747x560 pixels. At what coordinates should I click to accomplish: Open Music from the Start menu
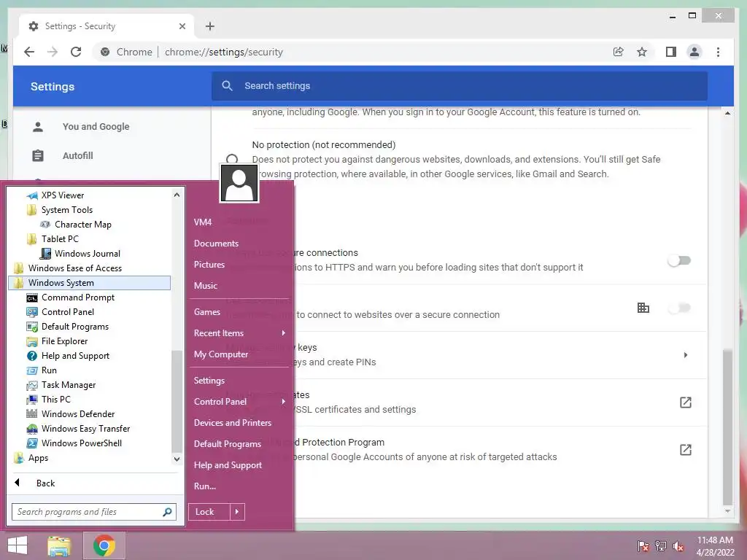coord(205,286)
